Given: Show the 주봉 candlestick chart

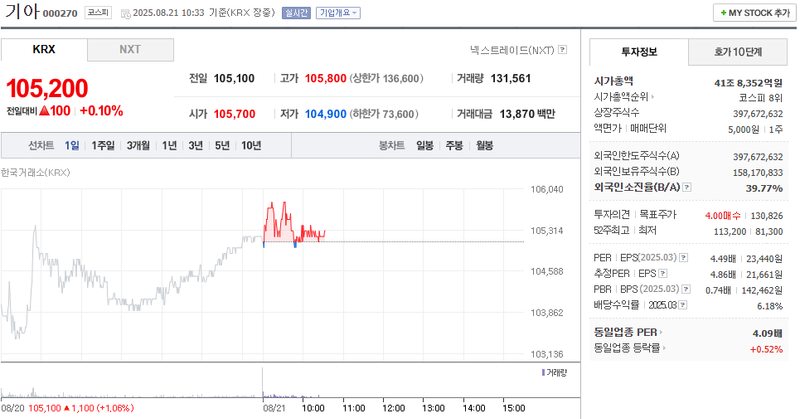Looking at the screenshot, I should click(x=454, y=145).
